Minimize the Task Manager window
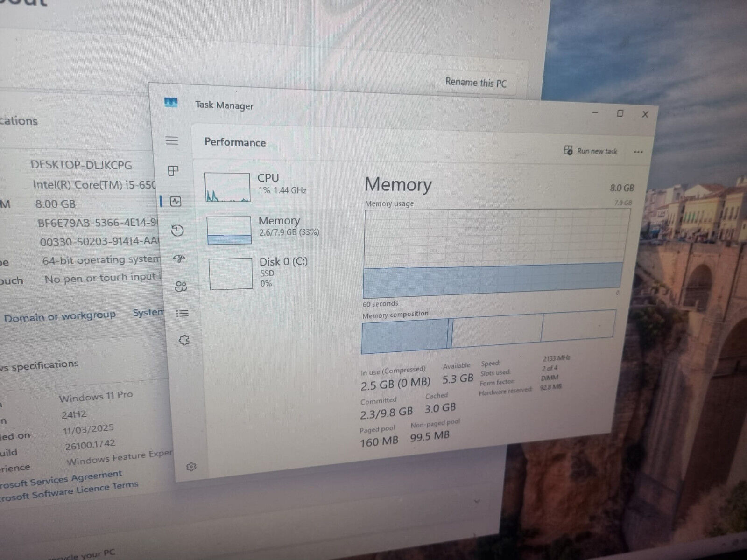The width and height of the screenshot is (747, 560). 595,112
